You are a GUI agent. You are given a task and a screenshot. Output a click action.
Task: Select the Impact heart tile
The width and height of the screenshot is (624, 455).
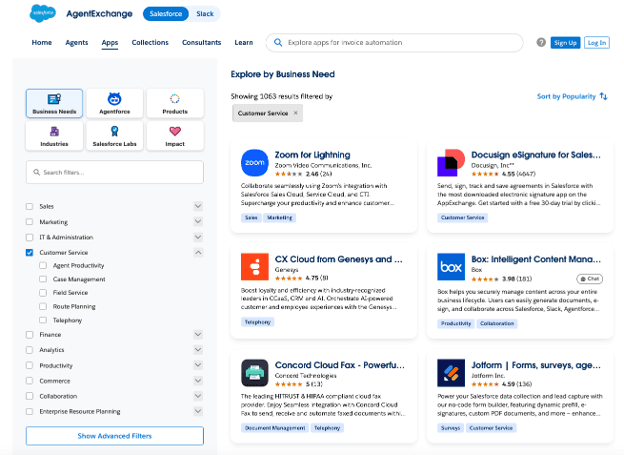tap(175, 136)
